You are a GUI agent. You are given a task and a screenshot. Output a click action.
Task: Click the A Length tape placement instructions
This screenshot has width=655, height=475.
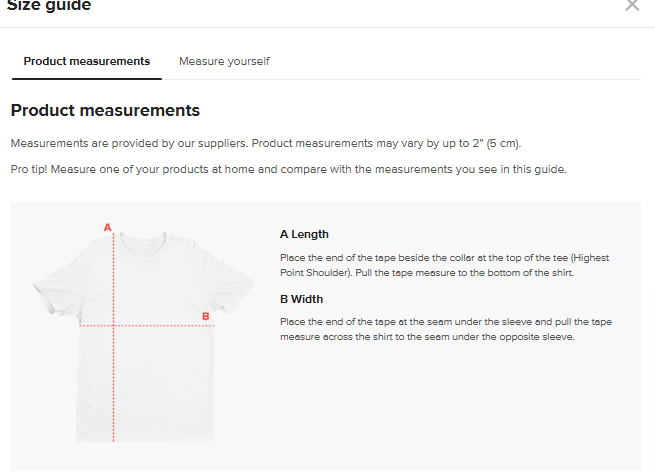[x=444, y=265]
